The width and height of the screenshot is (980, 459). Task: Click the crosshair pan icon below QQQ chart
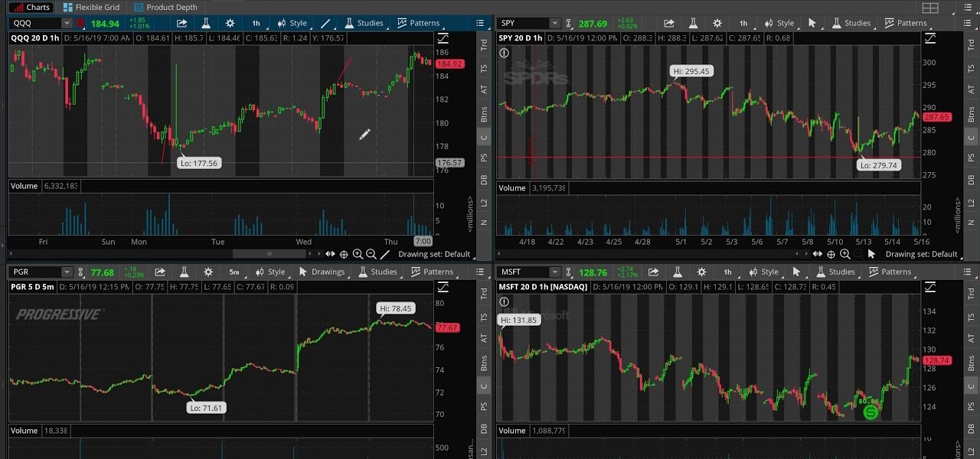pos(344,254)
